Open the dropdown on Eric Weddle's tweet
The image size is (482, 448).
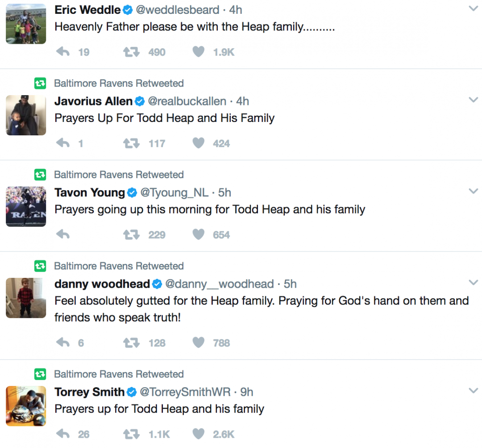pos(473,8)
